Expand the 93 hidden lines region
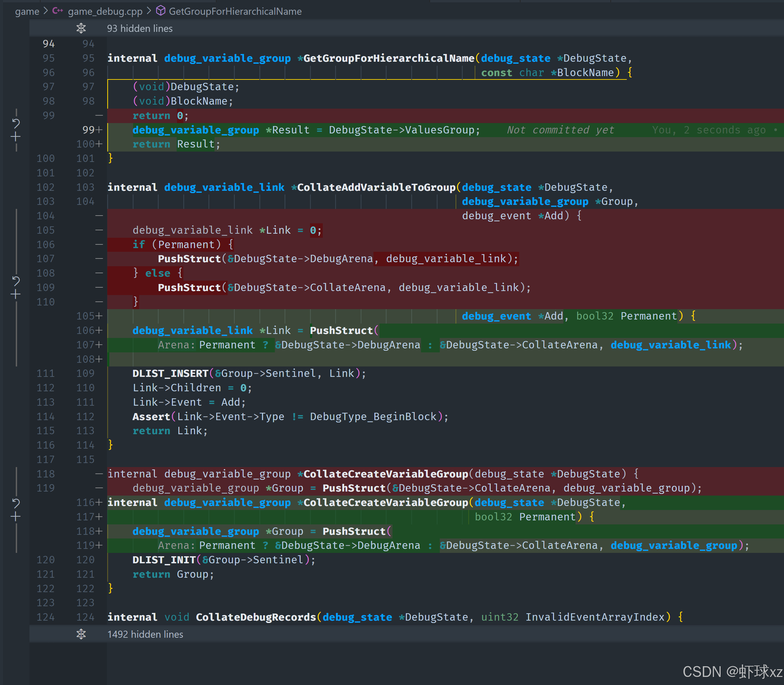Screen dimensions: 784x685 140,29
